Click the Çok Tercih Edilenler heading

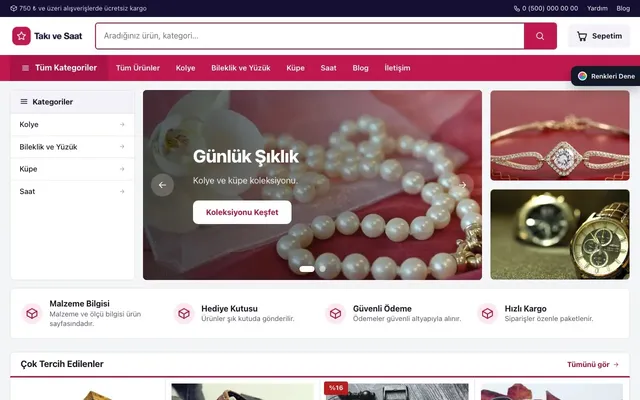(62, 364)
